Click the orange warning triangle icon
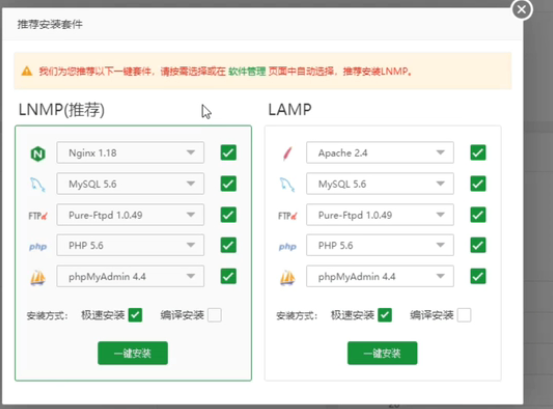Viewport: 553px width, 409px height. pos(27,71)
